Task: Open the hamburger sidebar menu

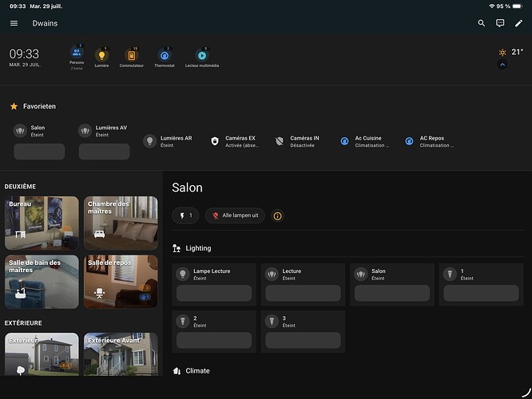Action: coord(14,24)
